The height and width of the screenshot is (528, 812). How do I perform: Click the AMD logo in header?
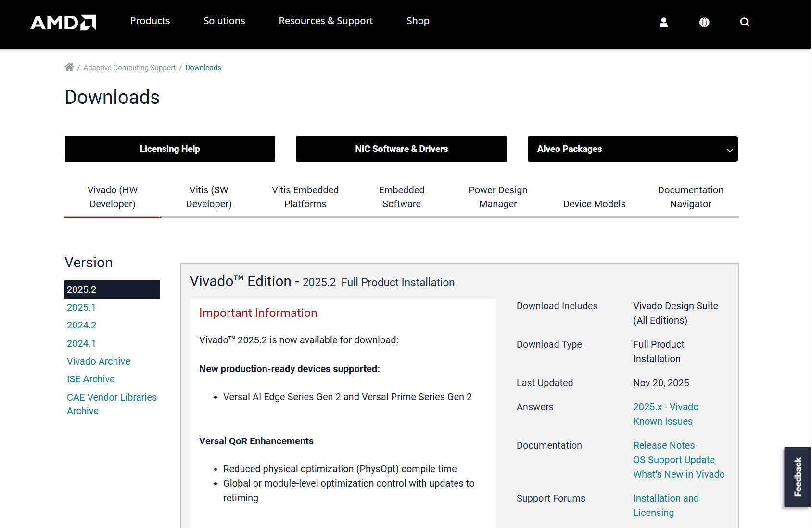pos(63,22)
